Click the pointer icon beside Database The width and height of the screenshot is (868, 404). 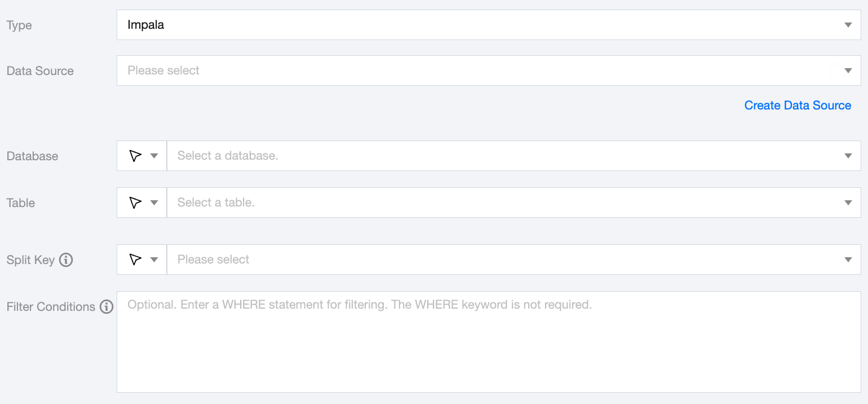tap(135, 156)
